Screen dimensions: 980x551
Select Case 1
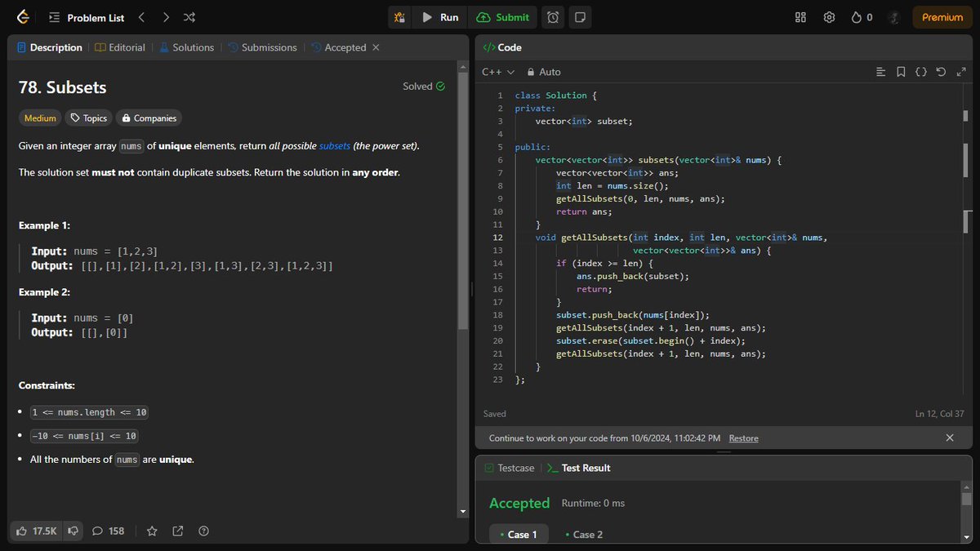(519, 535)
